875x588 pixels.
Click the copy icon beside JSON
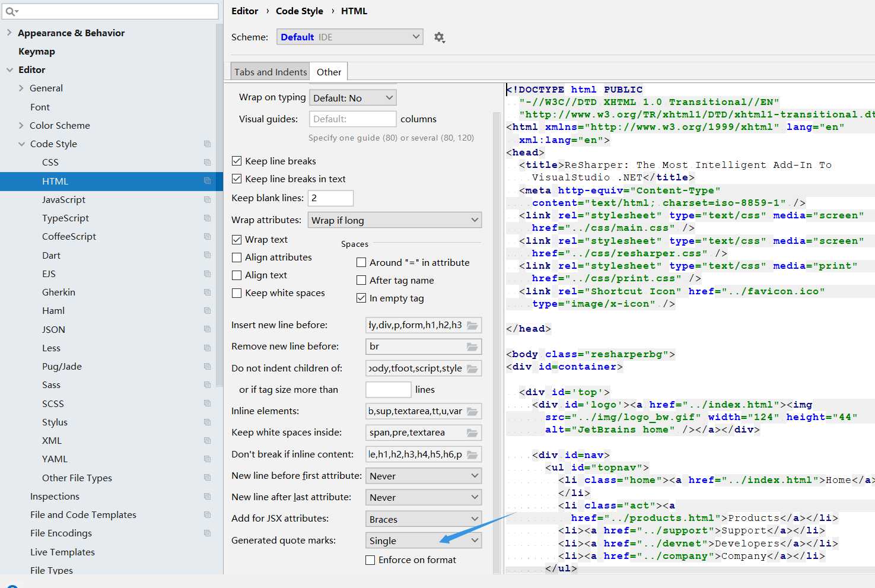pyautogui.click(x=207, y=329)
